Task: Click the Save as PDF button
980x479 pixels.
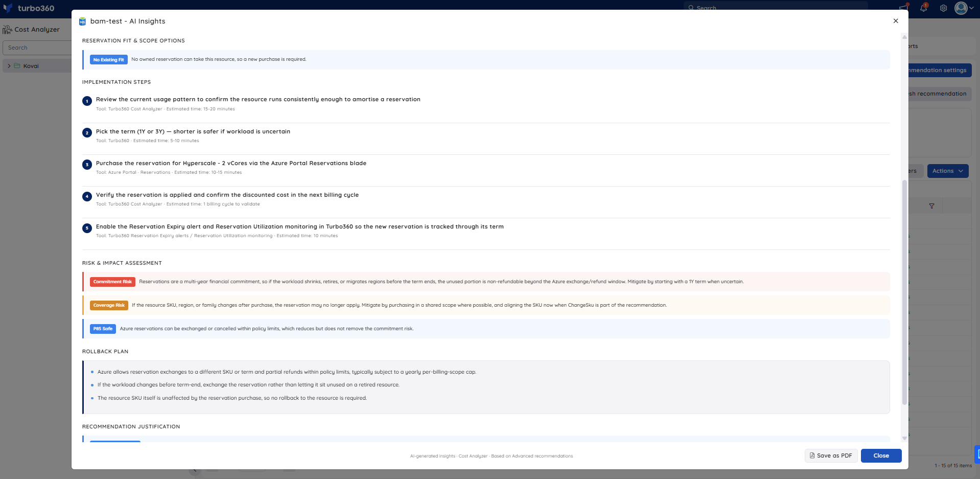Action: [x=831, y=455]
